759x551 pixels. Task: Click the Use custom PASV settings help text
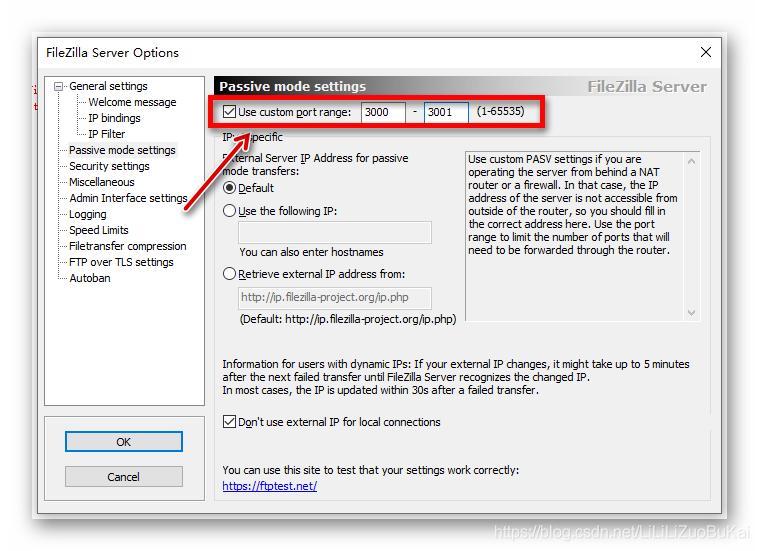[x=573, y=205]
